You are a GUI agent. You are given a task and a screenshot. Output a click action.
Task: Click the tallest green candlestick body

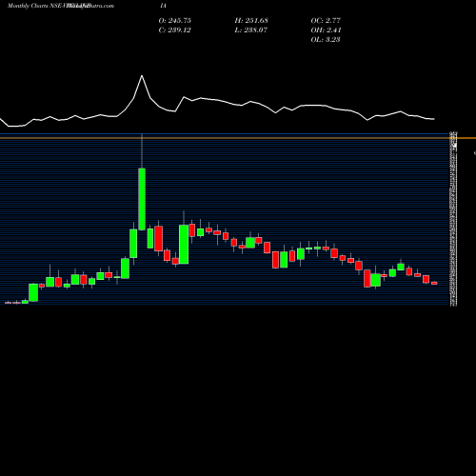(x=142, y=199)
